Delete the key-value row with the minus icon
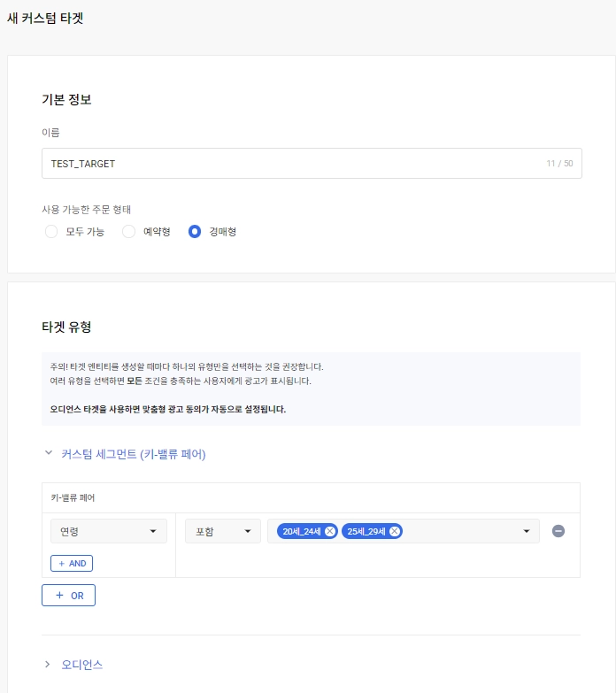616x693 pixels. pos(558,531)
